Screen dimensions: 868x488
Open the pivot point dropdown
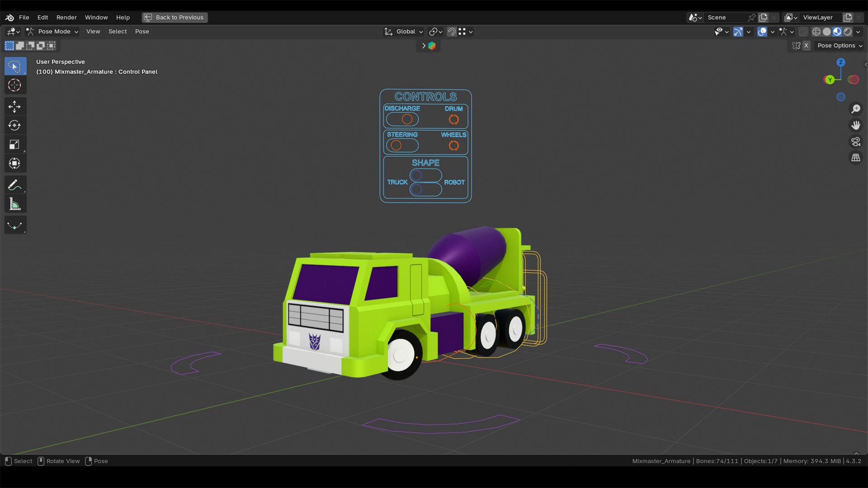pos(435,32)
